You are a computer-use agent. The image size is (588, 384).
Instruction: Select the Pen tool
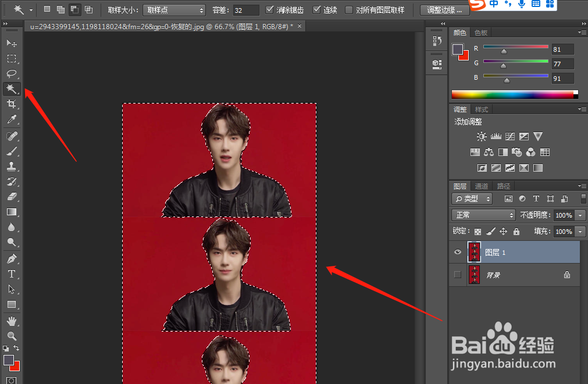click(12, 259)
